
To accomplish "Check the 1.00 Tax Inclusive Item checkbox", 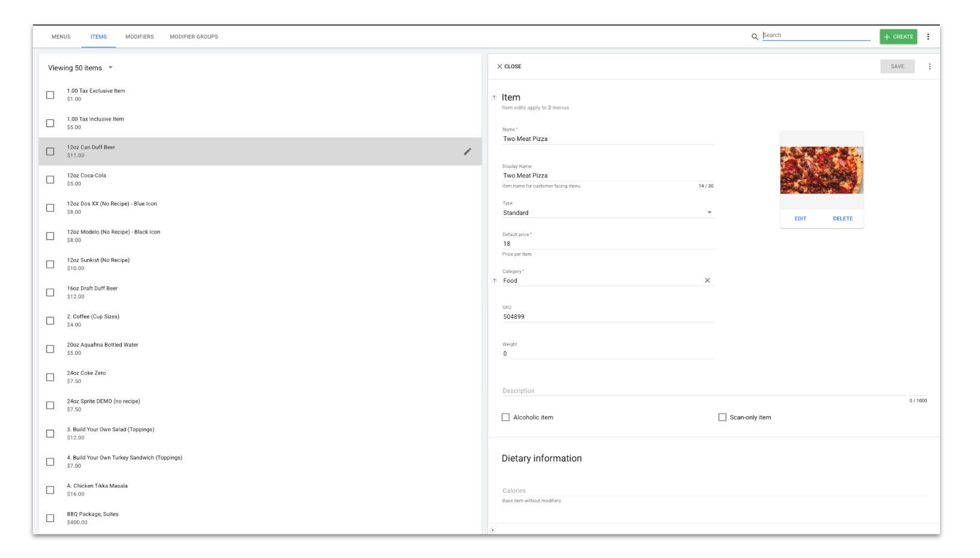I will pos(50,123).
